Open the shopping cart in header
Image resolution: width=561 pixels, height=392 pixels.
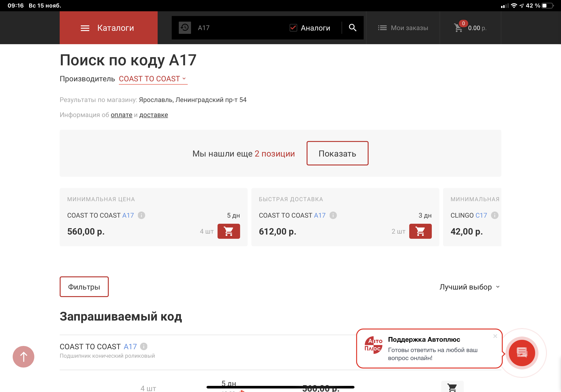(x=470, y=28)
